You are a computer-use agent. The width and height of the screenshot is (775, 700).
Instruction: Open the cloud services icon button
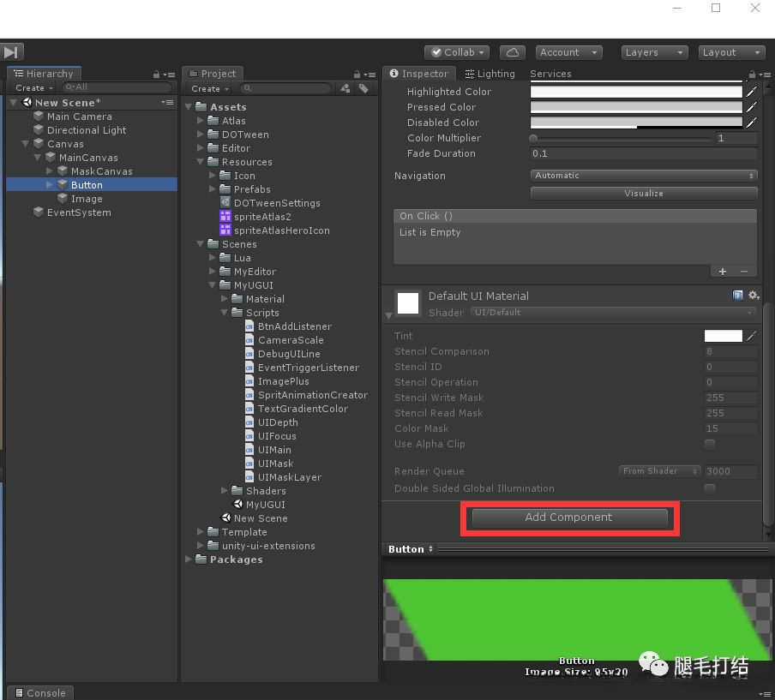(x=512, y=52)
